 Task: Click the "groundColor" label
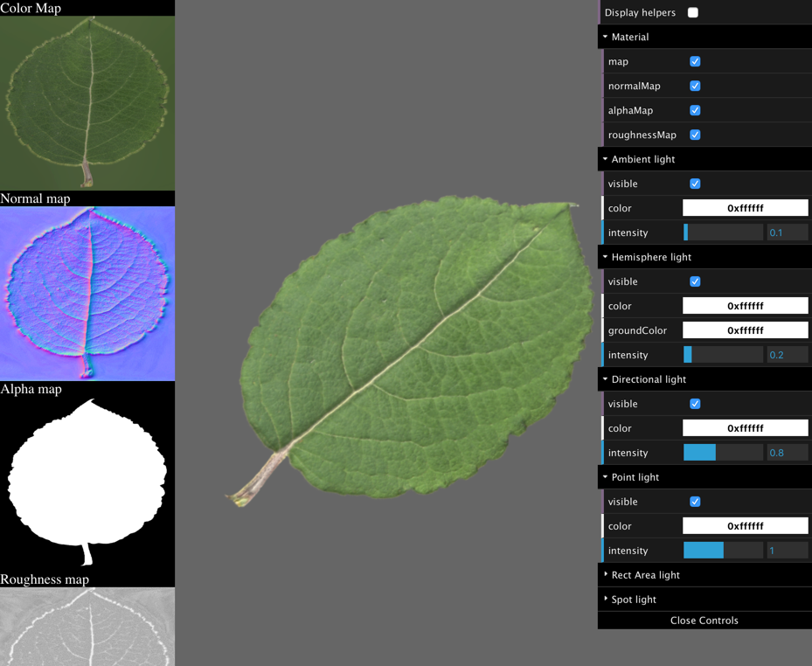[x=637, y=330]
